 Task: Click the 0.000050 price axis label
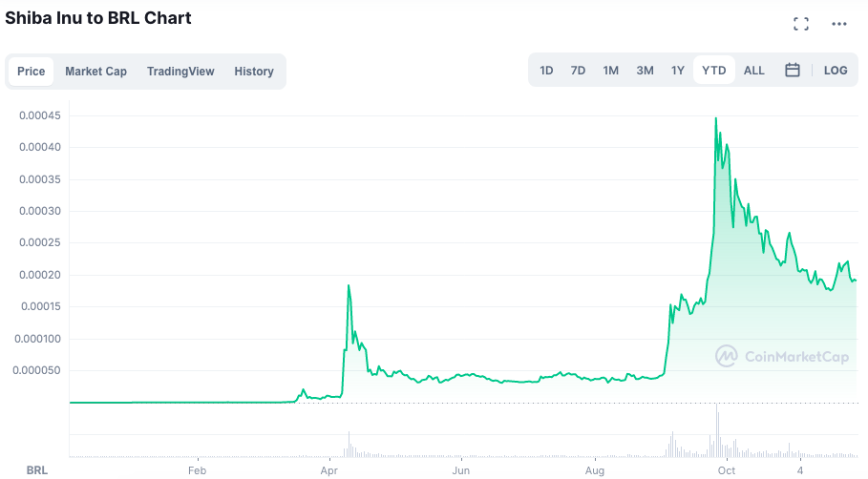[36, 370]
